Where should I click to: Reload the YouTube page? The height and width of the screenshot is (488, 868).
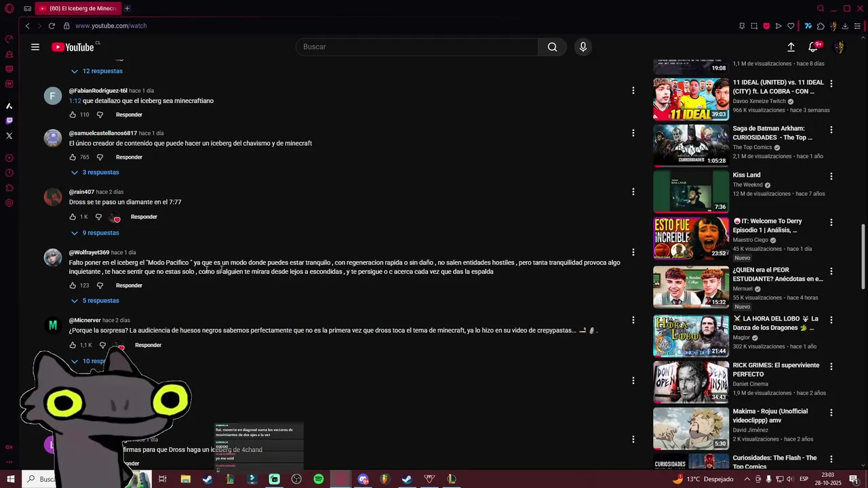(52, 26)
